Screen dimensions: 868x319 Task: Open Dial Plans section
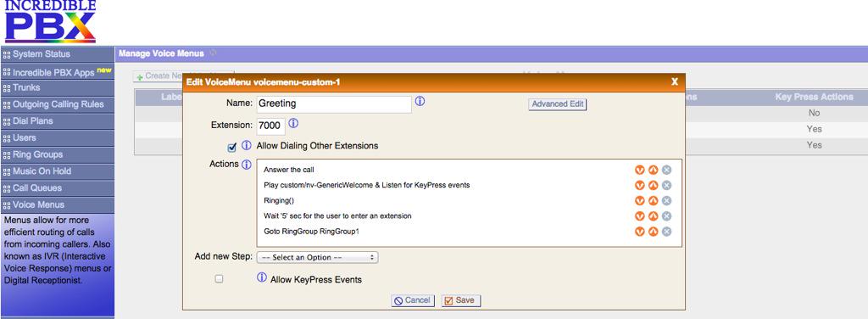pos(58,120)
